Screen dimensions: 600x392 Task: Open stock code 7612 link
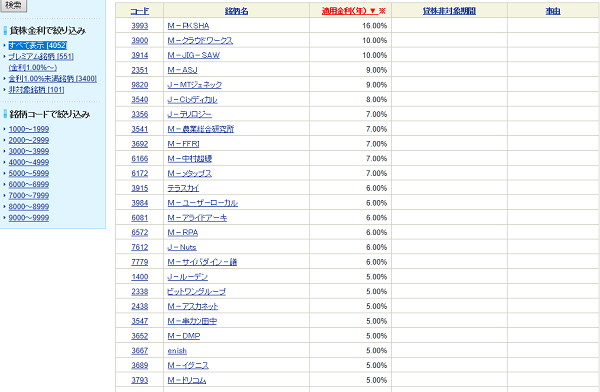point(140,247)
